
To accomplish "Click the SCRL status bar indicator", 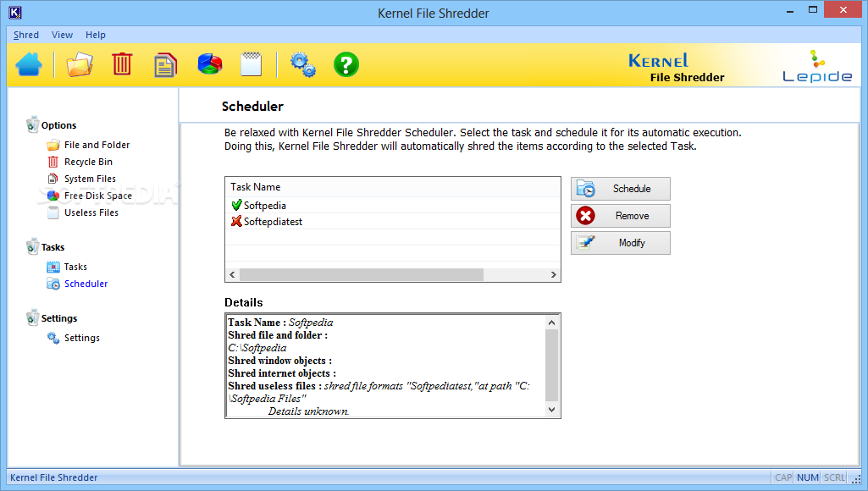I will [834, 477].
